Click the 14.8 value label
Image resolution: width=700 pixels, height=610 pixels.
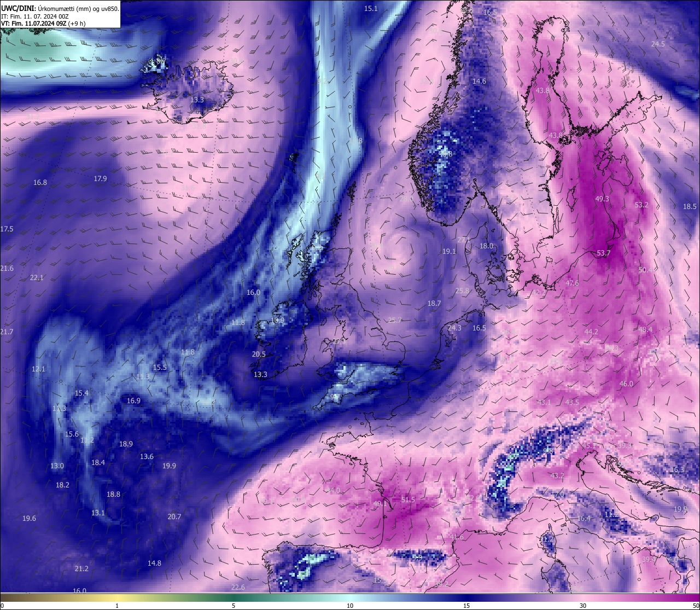pyautogui.click(x=154, y=563)
